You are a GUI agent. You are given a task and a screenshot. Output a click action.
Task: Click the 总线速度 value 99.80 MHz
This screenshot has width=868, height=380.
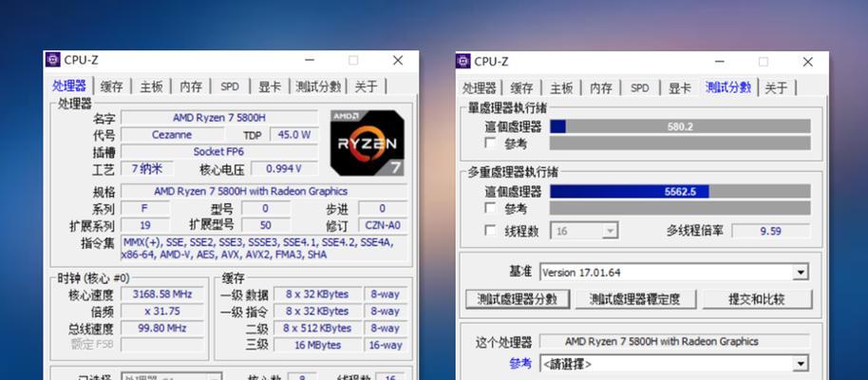(162, 328)
